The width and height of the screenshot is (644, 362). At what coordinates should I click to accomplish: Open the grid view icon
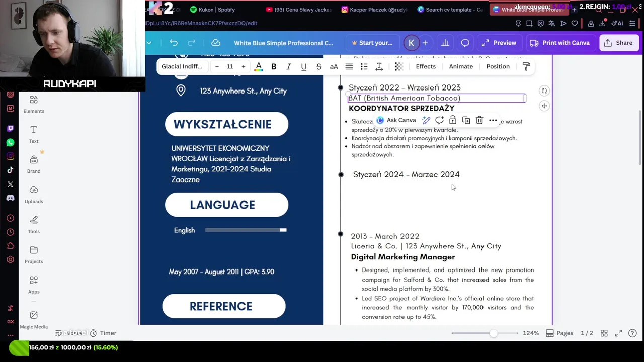coord(604,333)
